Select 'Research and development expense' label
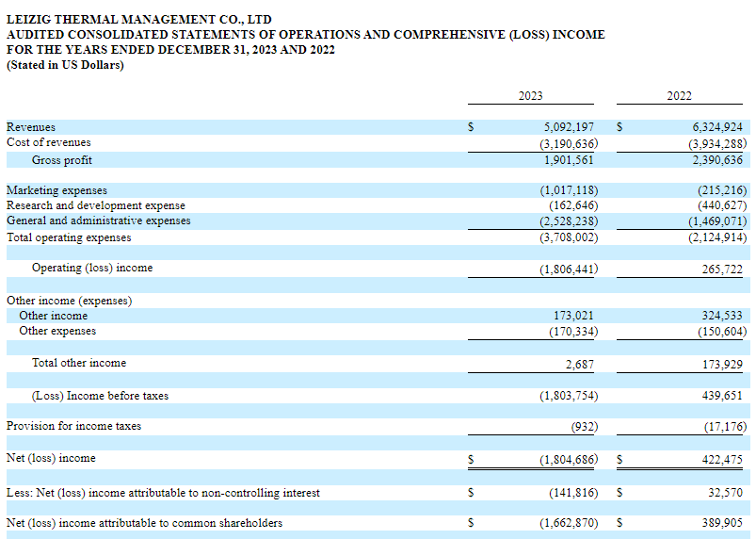 click(x=95, y=205)
